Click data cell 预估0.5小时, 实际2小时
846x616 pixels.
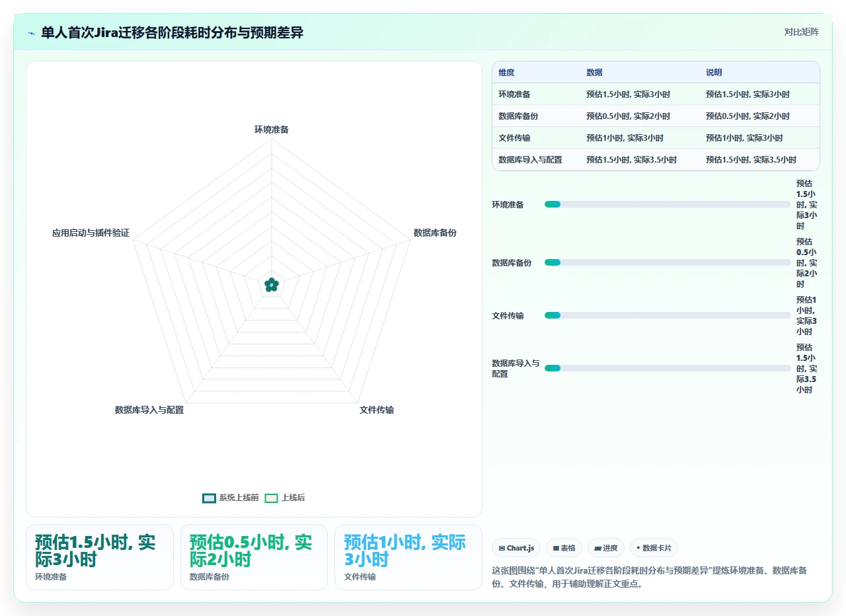[628, 116]
